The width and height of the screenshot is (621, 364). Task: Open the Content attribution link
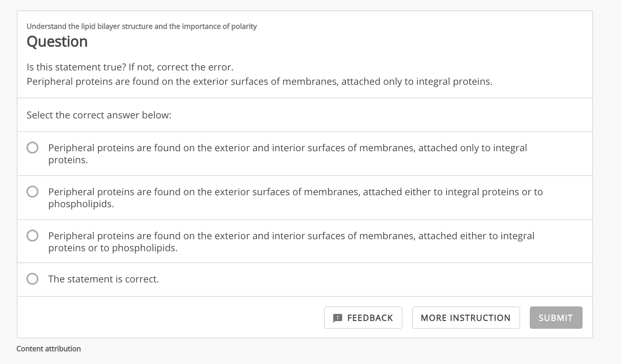(49, 349)
